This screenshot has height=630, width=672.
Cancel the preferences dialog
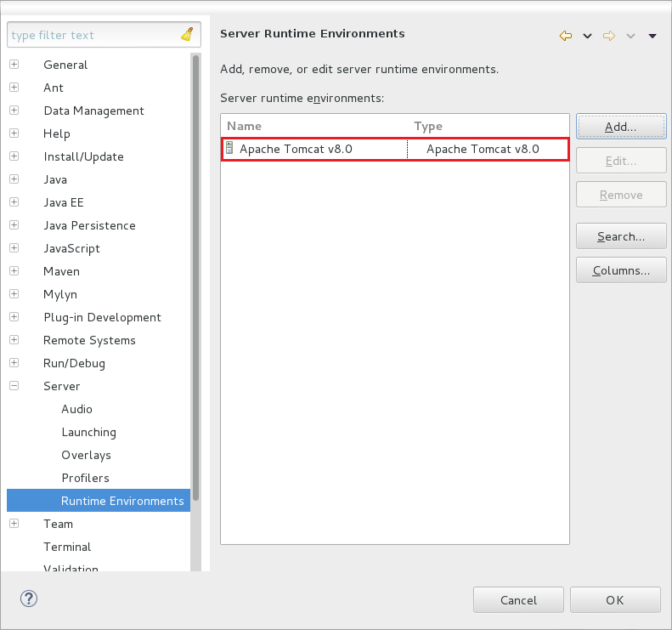coord(518,600)
